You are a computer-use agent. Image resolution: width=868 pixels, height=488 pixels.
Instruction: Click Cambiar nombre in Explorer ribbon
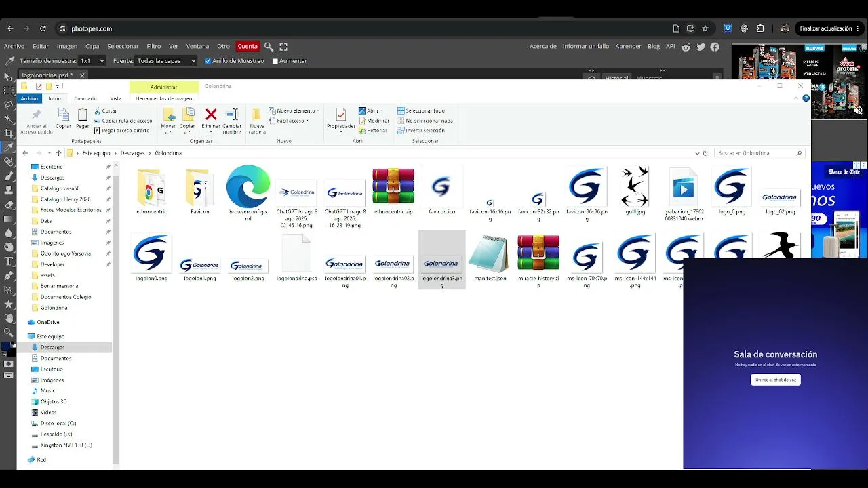(x=232, y=119)
